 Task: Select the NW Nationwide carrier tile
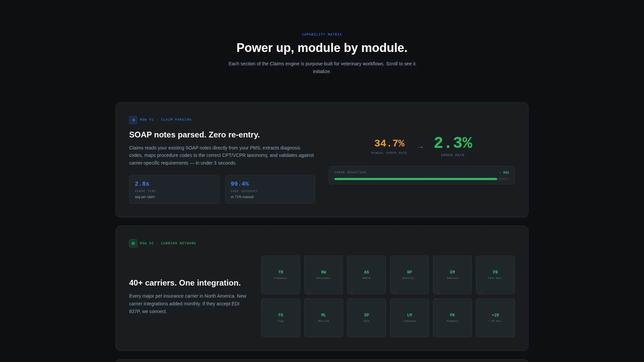pos(324,275)
